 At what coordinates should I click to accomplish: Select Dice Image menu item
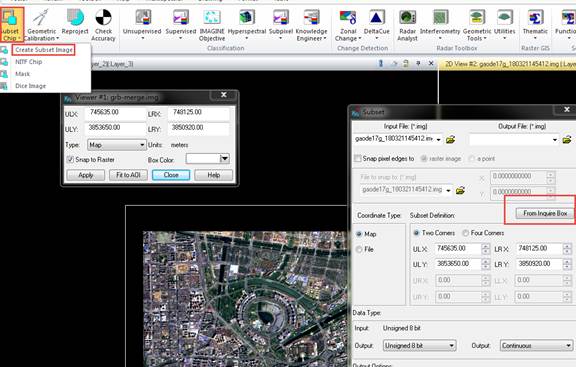tap(30, 86)
